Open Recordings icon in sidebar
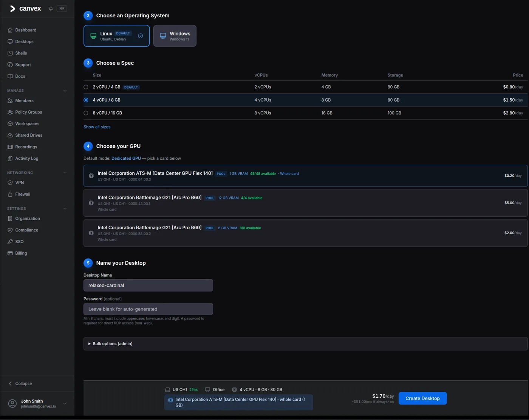 click(x=10, y=147)
